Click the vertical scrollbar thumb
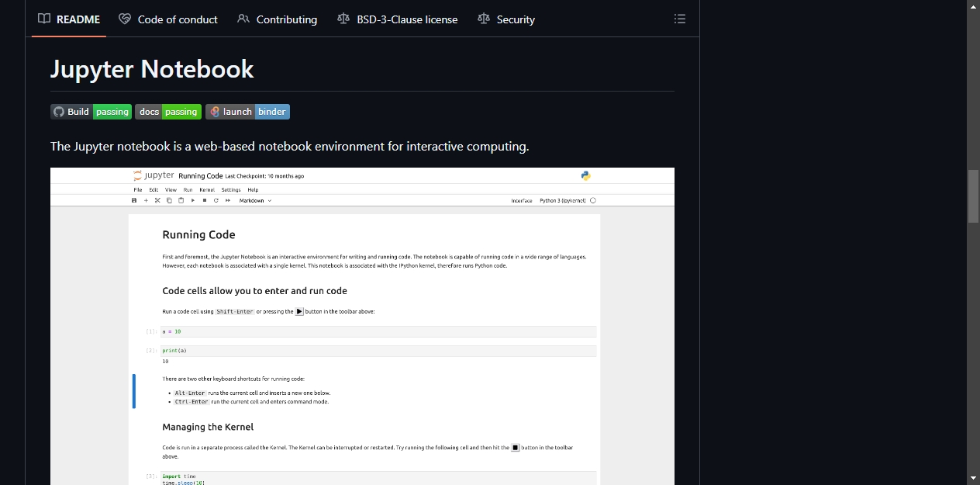Viewport: 980px width, 485px height. pos(973,196)
